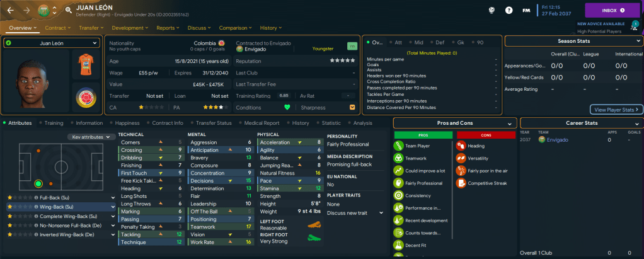The image size is (644, 259).
Task: Click the green heart condition icon
Action: (x=288, y=107)
